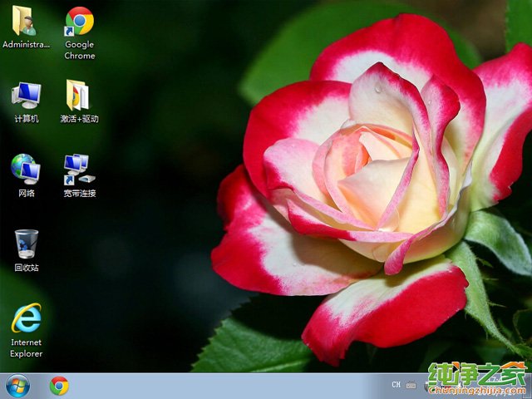Image resolution: width=532 pixels, height=399 pixels.
Task: Click the "激活+驱动" folder text label
Action: coord(79,119)
